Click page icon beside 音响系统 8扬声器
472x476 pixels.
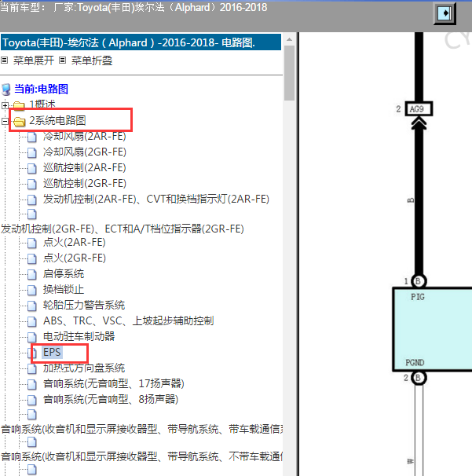(32, 400)
